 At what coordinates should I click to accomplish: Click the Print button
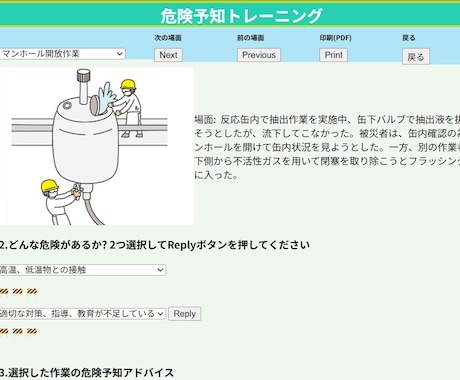(333, 55)
